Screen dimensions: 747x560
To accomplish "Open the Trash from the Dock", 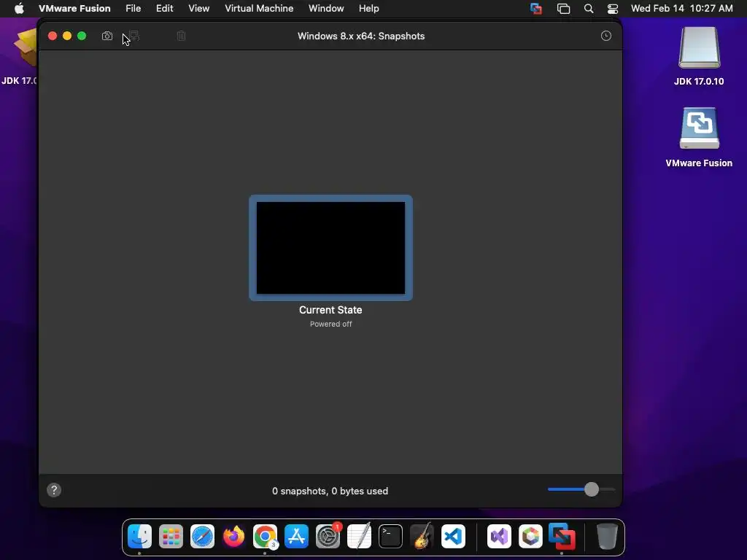I will pyautogui.click(x=607, y=537).
